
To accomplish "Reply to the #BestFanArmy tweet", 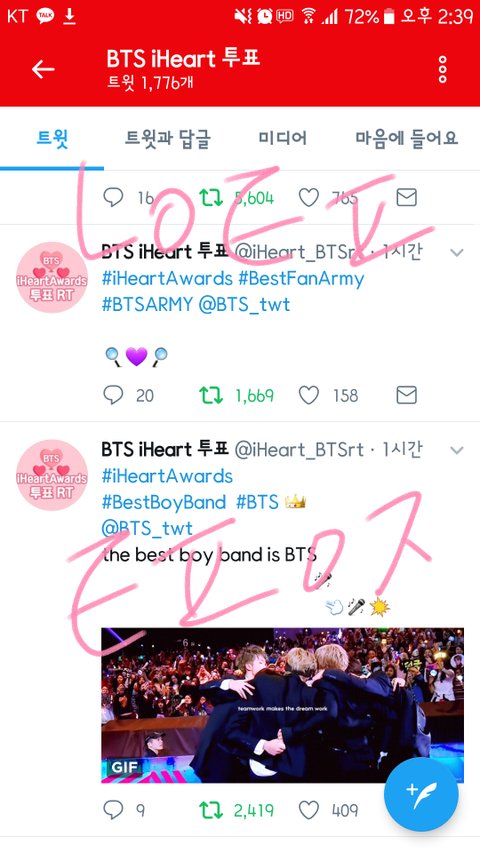I will click(x=113, y=395).
